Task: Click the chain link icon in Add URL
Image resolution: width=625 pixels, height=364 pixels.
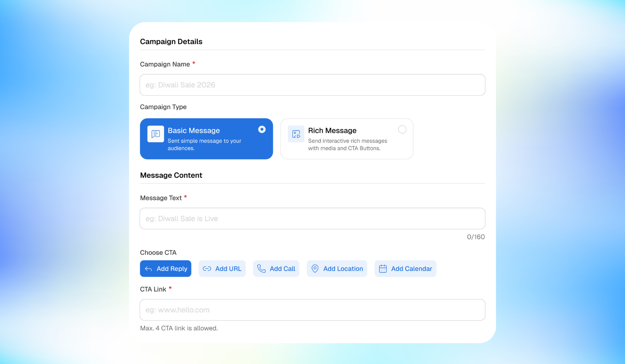Action: (x=207, y=269)
